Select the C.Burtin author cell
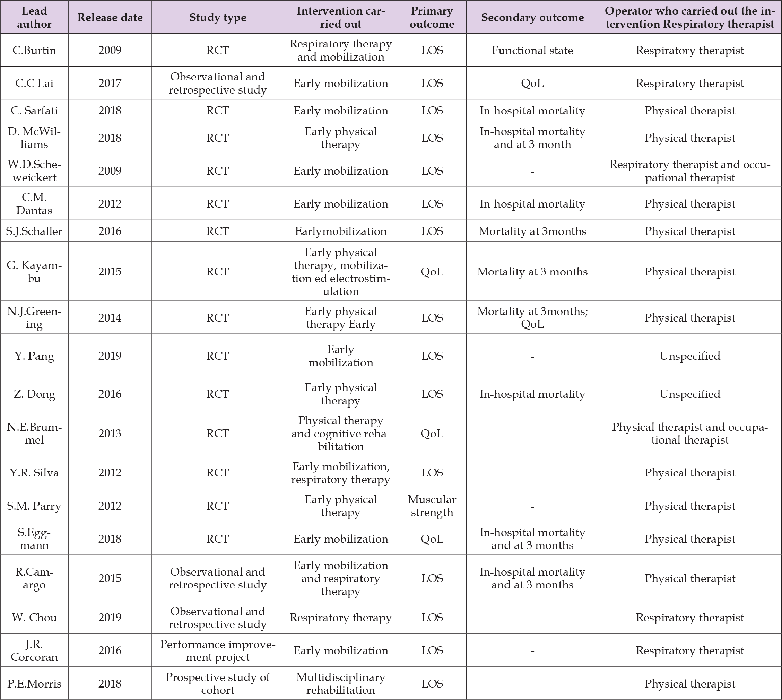The image size is (782, 700). pos(34,50)
